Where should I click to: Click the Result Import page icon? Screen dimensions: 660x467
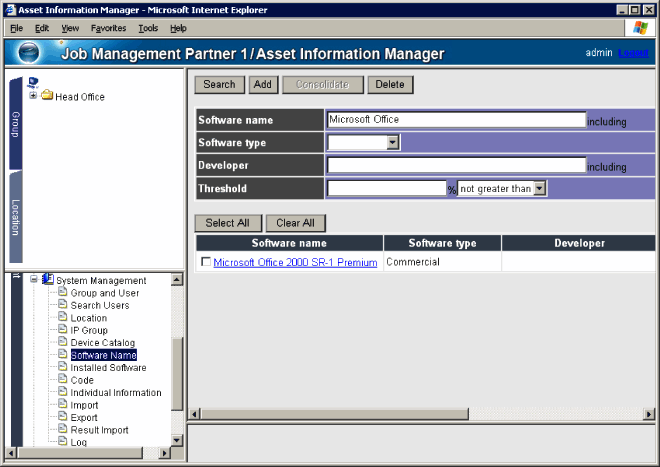[x=62, y=430]
